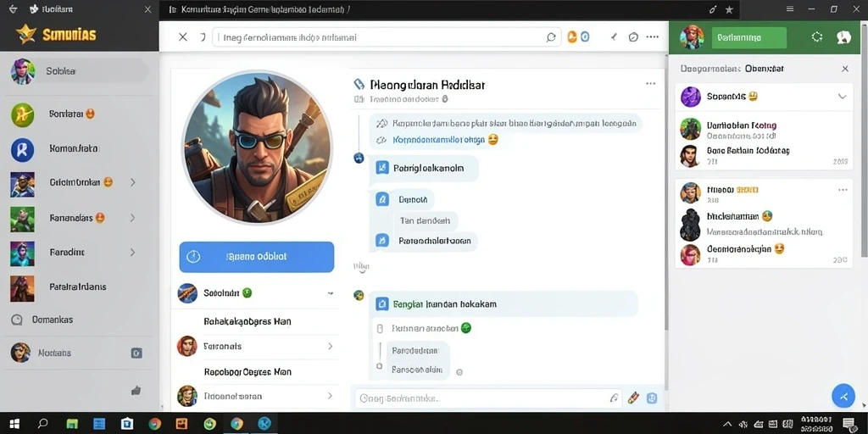Show hidden system tray icons chevron
The image size is (868, 434).
click(x=728, y=424)
